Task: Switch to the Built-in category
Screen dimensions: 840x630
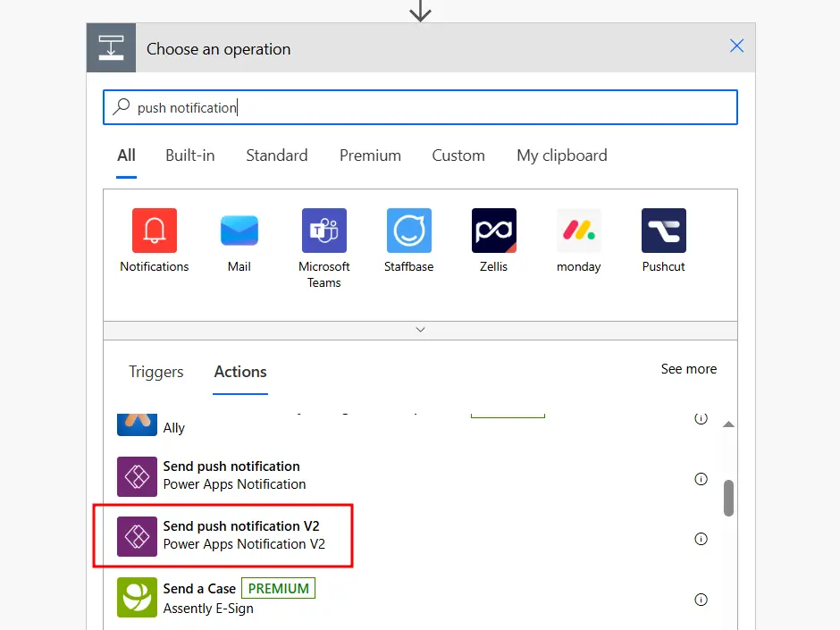Action: 189,155
